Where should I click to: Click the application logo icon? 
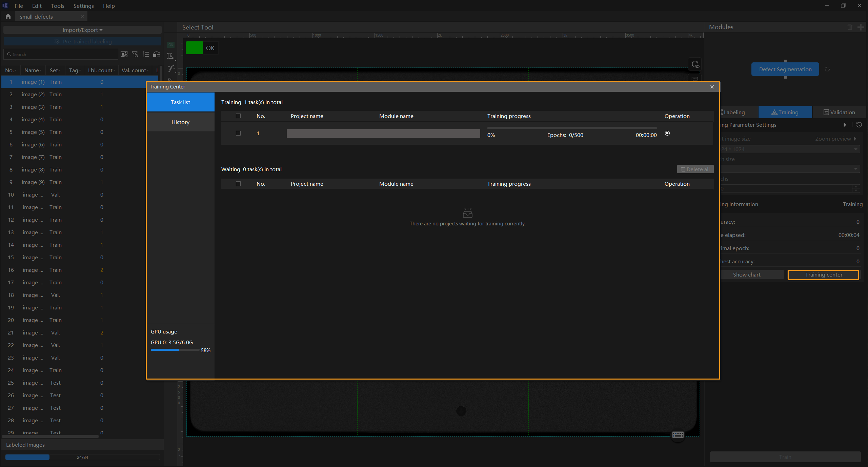point(5,6)
